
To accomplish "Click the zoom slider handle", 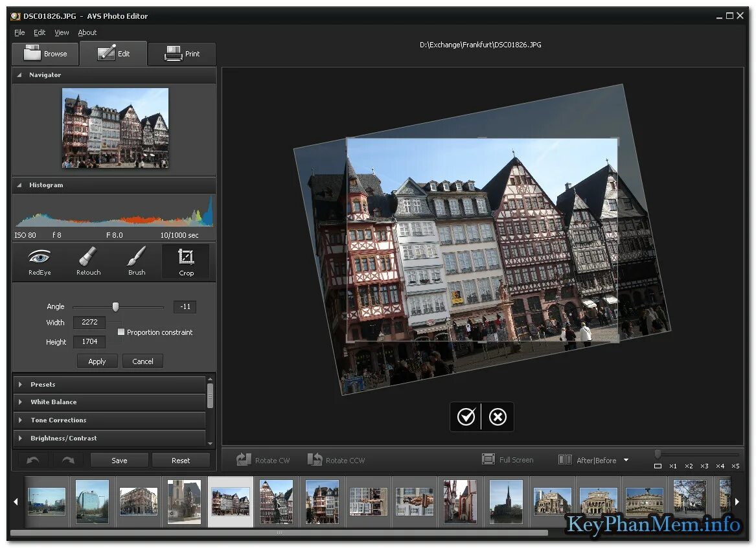I will click(x=658, y=454).
